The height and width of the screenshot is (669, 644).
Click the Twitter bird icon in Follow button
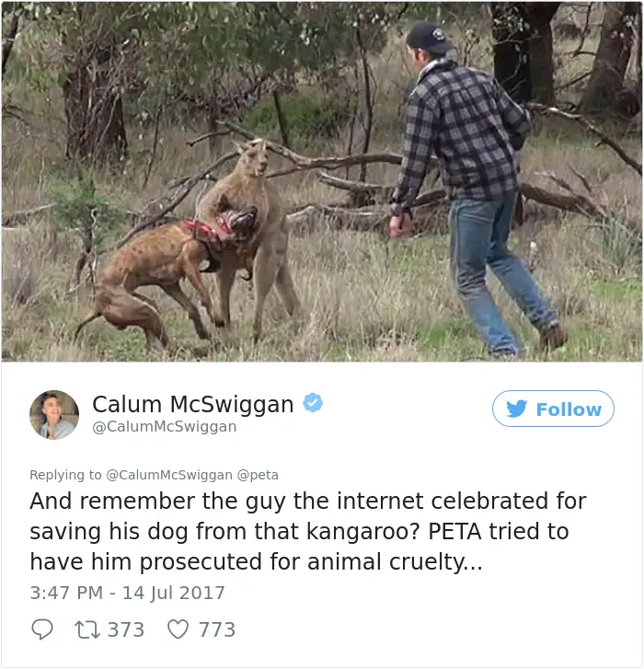pos(517,409)
